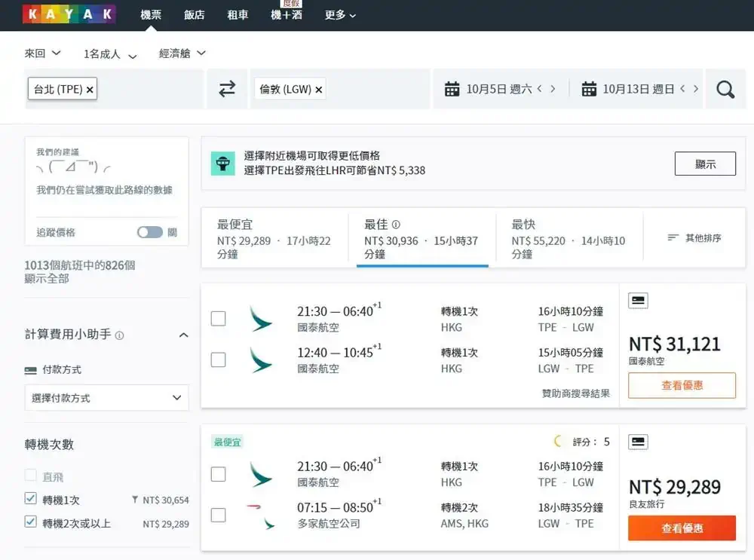Open 其他排序 sorting options
This screenshot has width=754, height=560.
pos(694,237)
